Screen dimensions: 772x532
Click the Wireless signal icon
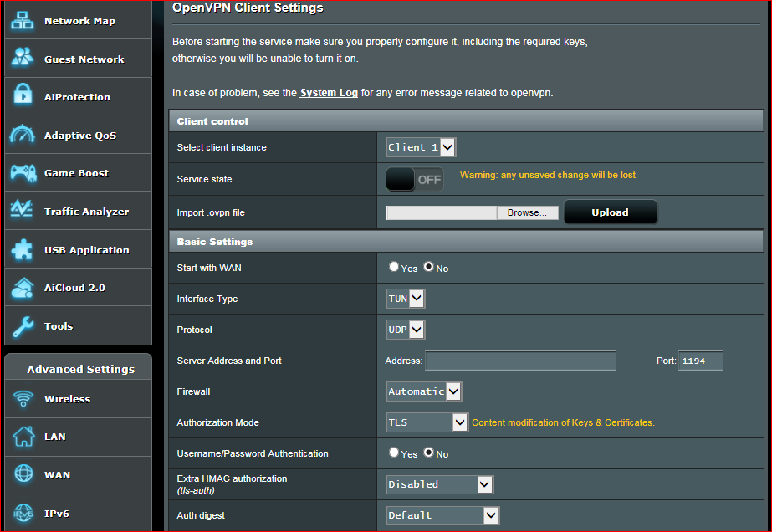click(23, 398)
